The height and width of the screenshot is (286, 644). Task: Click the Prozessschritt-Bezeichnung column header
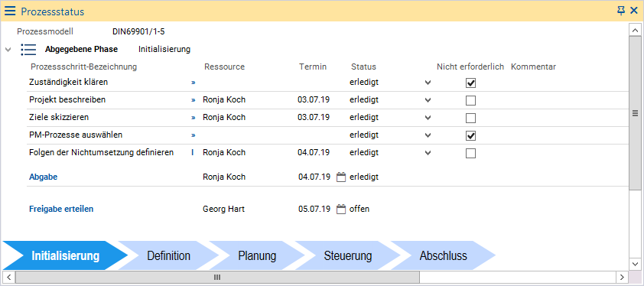(84, 67)
